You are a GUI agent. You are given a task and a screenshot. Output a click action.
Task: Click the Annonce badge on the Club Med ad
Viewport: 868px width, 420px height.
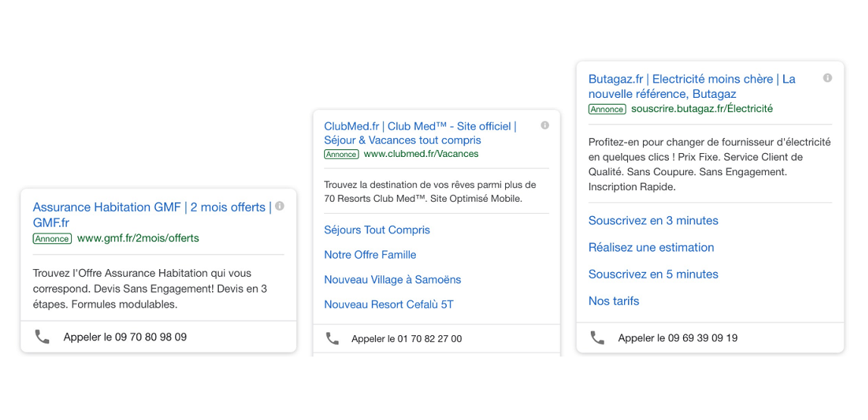tap(342, 155)
